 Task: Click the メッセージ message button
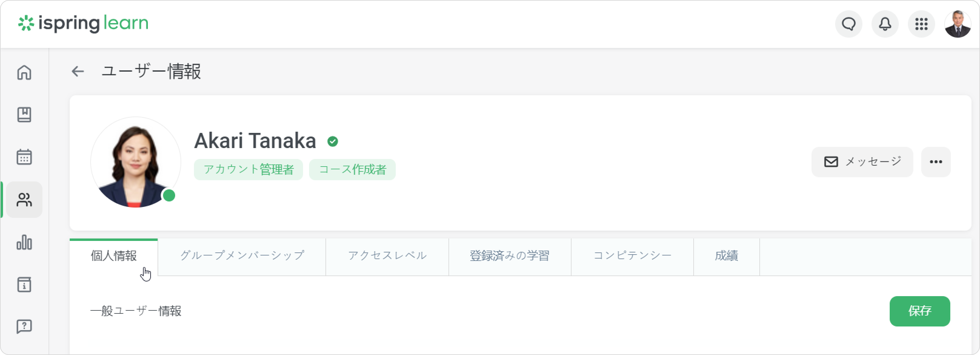pyautogui.click(x=862, y=162)
